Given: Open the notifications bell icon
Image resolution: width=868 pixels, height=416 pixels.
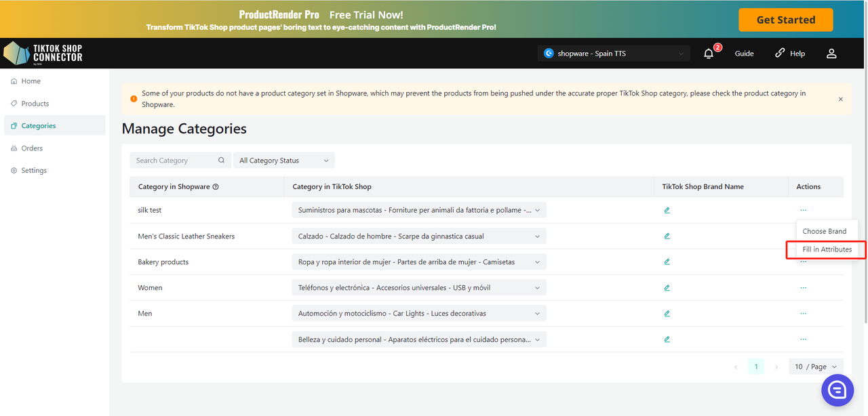Looking at the screenshot, I should (x=709, y=54).
